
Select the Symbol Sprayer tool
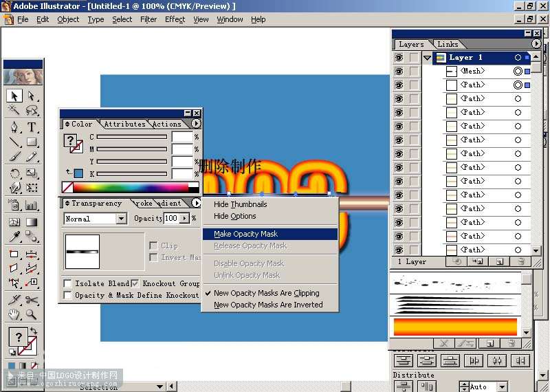pyautogui.click(x=14, y=205)
